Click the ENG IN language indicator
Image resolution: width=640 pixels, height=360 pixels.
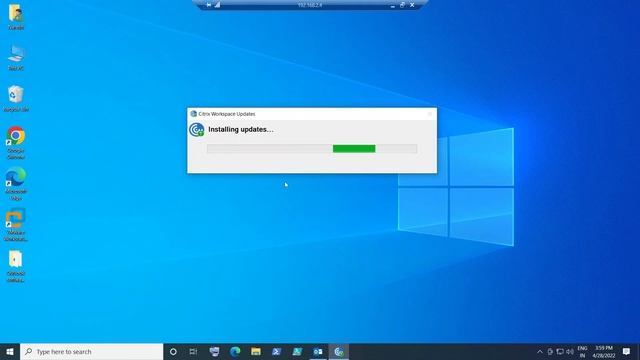tap(582, 351)
